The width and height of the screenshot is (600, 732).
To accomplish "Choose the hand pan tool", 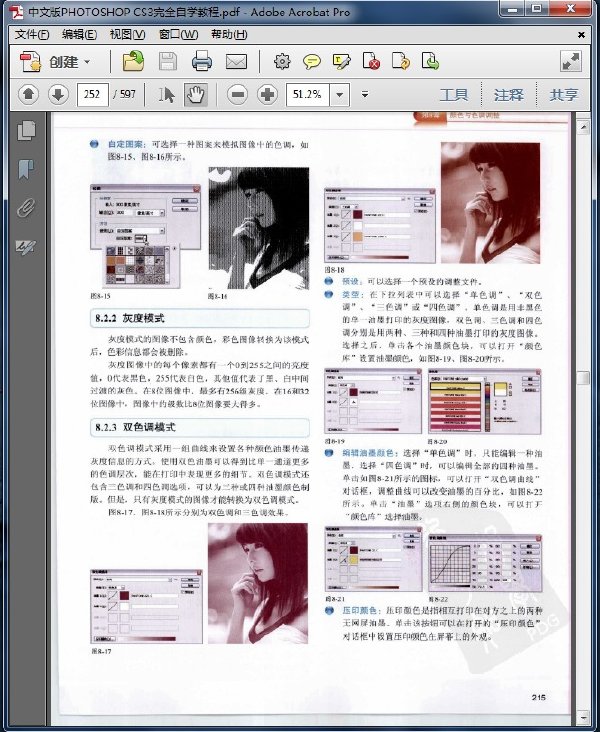I will 196,95.
